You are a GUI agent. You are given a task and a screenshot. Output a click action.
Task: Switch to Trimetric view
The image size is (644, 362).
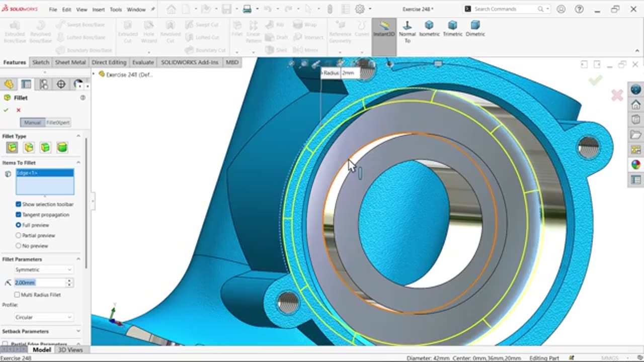[x=452, y=29]
